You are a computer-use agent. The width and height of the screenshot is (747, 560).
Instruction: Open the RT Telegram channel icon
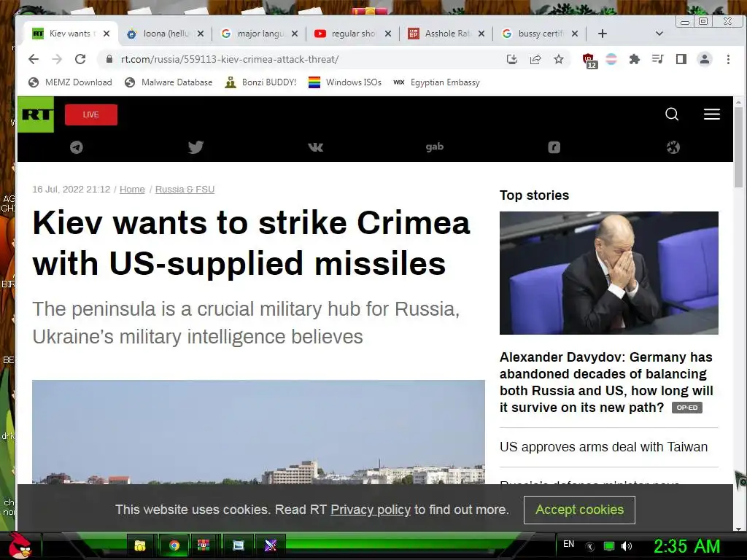click(x=76, y=147)
